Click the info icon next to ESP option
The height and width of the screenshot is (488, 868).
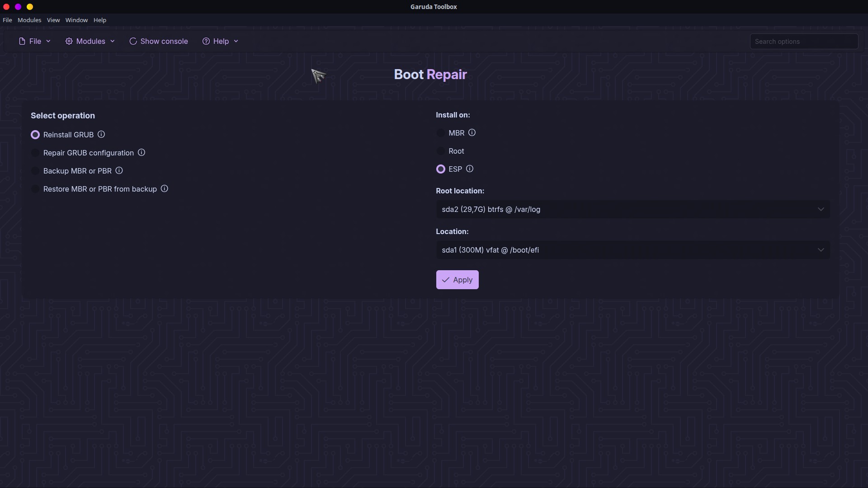pos(470,169)
